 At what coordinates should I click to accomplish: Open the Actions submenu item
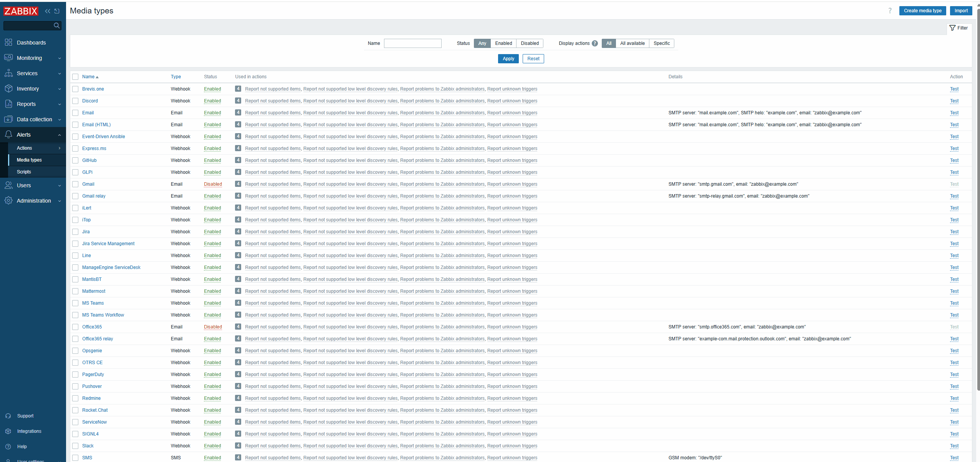point(25,148)
